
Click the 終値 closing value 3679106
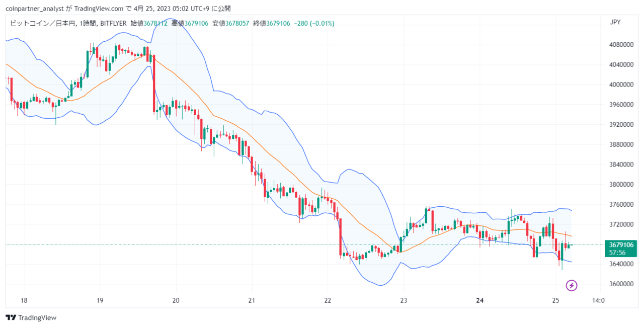click(x=278, y=23)
